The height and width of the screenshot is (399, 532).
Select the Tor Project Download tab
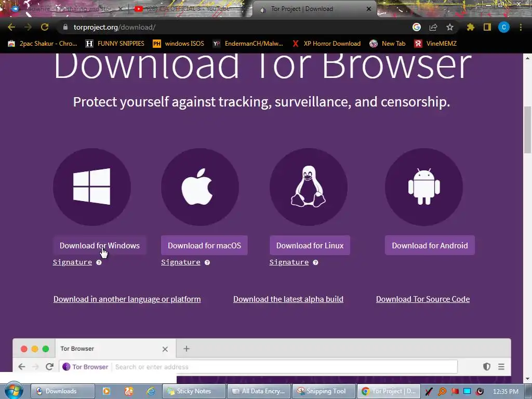pos(314,9)
